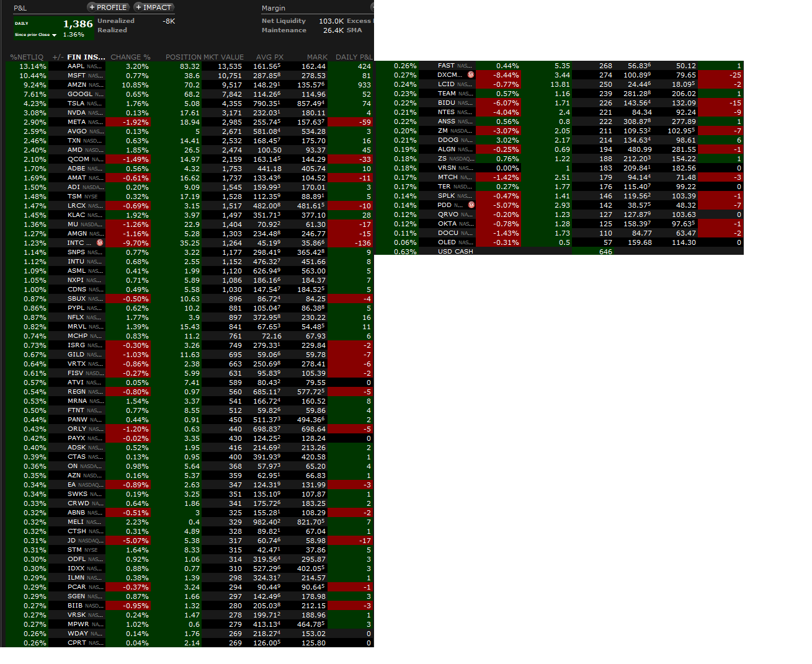The image size is (812, 664).
Task: Open the + IMPACT button
Action: [x=153, y=7]
